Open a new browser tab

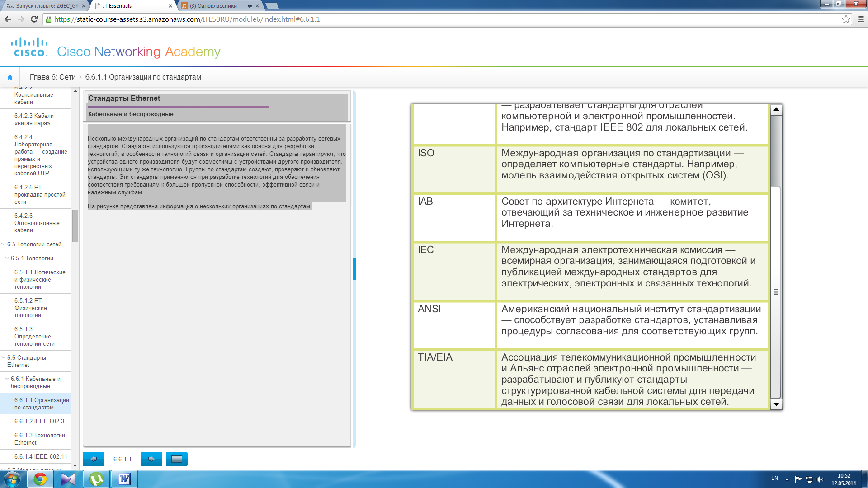click(x=272, y=6)
